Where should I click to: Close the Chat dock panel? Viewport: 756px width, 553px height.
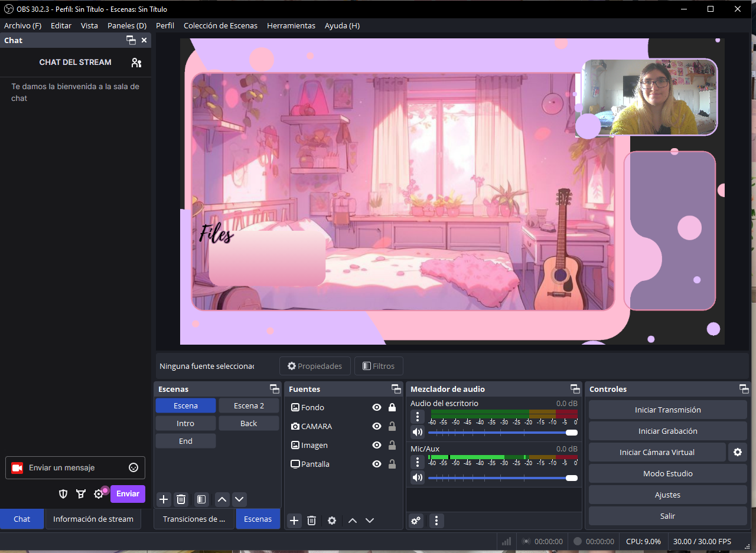(x=144, y=40)
